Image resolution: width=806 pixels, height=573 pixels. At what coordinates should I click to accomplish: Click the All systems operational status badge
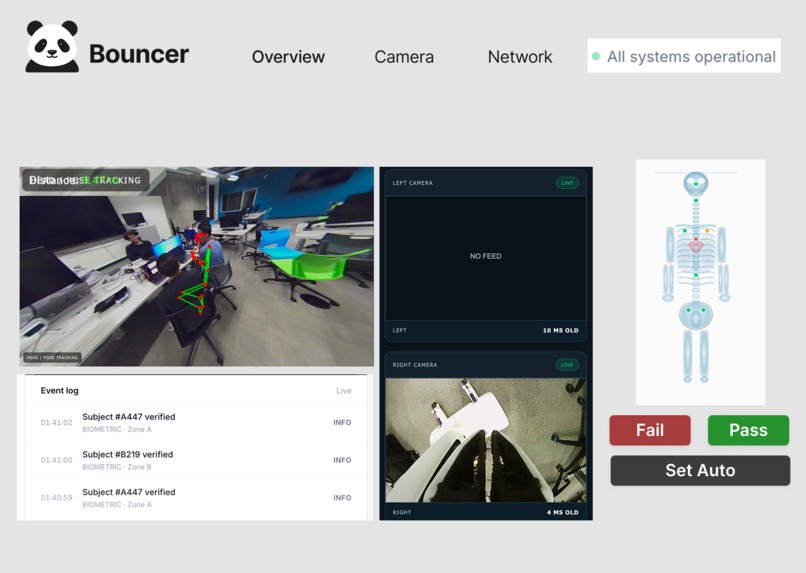(684, 56)
